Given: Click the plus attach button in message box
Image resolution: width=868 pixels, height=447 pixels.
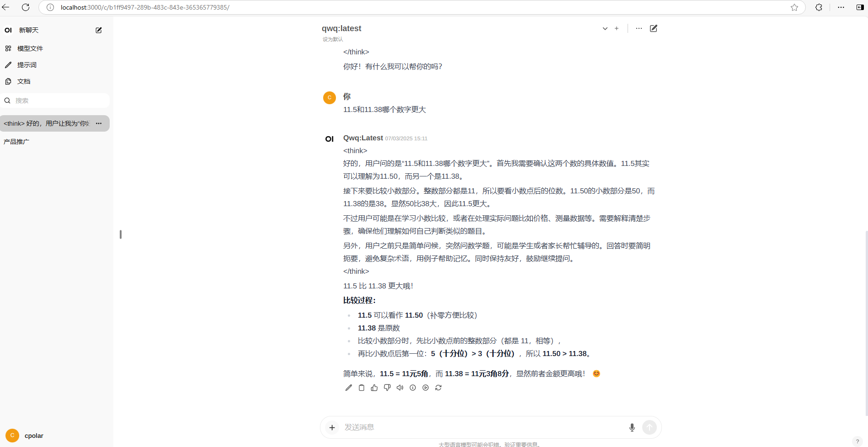Looking at the screenshot, I should click(332, 427).
